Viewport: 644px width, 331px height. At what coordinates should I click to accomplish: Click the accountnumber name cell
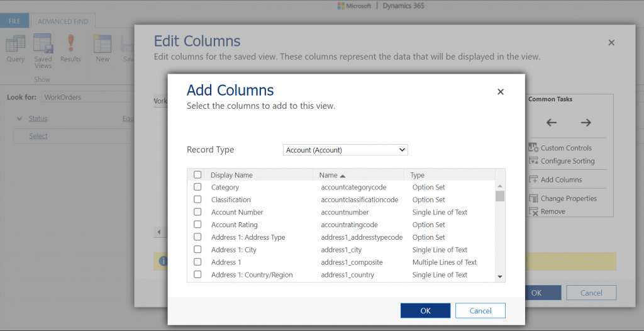click(345, 212)
